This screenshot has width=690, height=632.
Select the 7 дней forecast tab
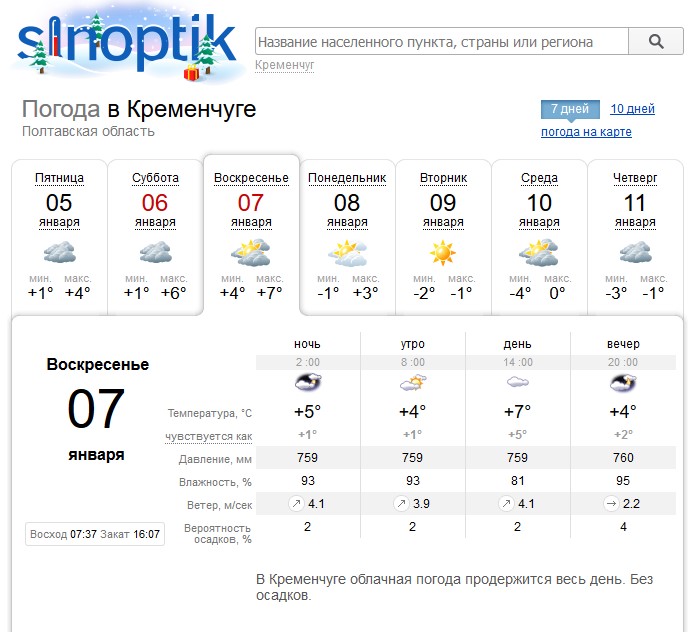point(570,109)
